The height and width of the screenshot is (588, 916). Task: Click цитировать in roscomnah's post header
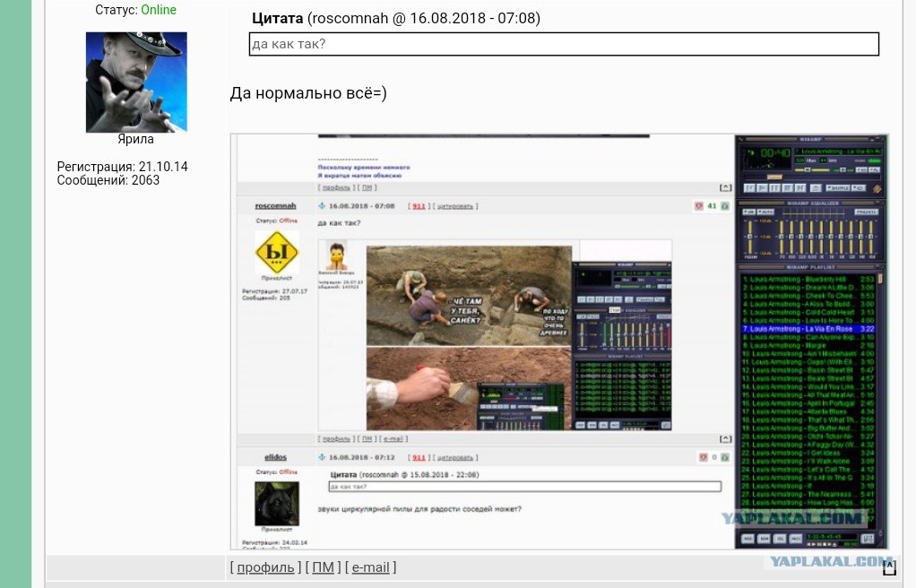tap(454, 206)
